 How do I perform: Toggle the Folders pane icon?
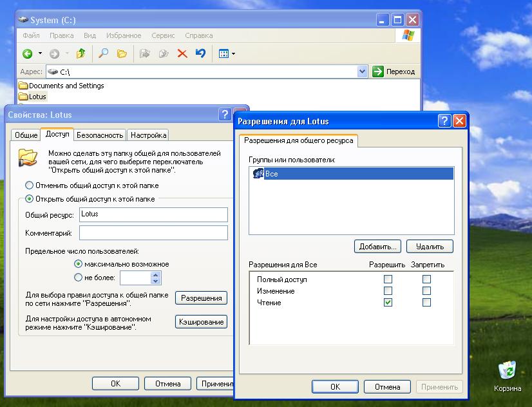tap(122, 53)
